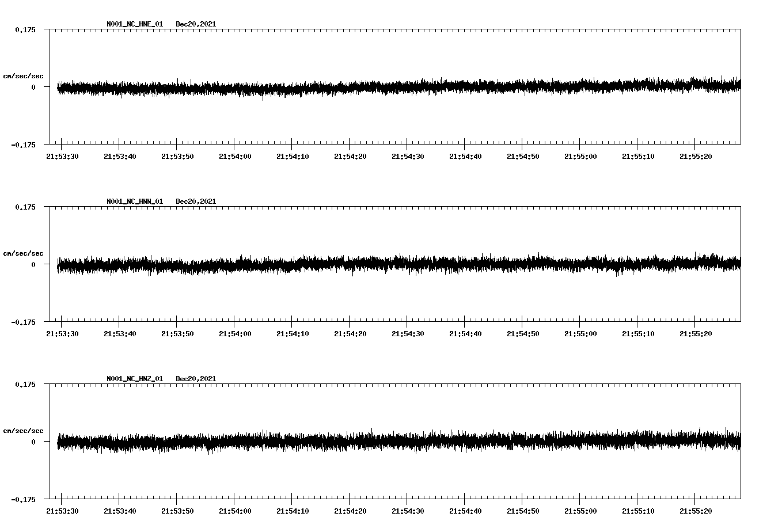Click the 0.175 upper limit on HNZ axis
Image resolution: width=782 pixels, height=532 pixels.
(x=25, y=384)
